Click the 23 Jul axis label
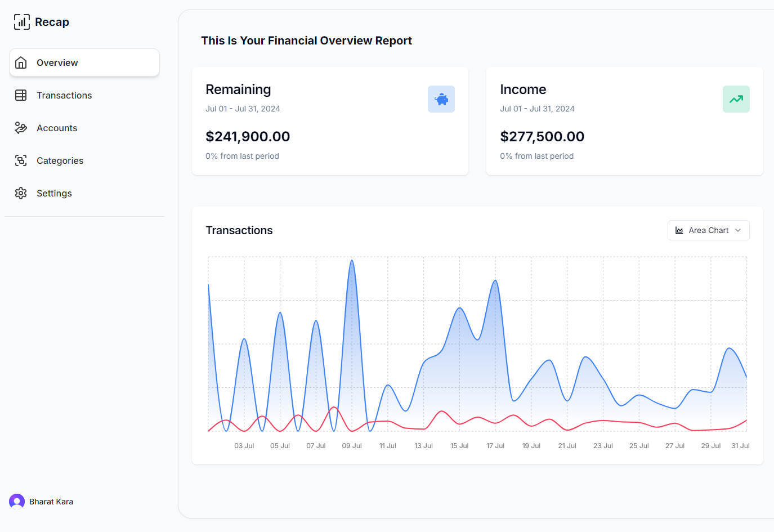Screen dimensions: 774x532 coord(603,446)
